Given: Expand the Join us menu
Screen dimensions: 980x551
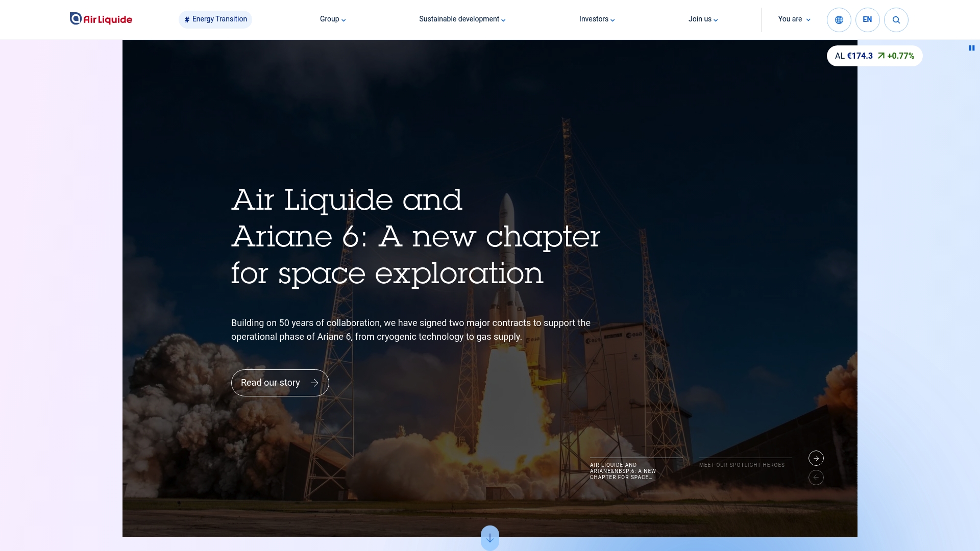Looking at the screenshot, I should [703, 19].
